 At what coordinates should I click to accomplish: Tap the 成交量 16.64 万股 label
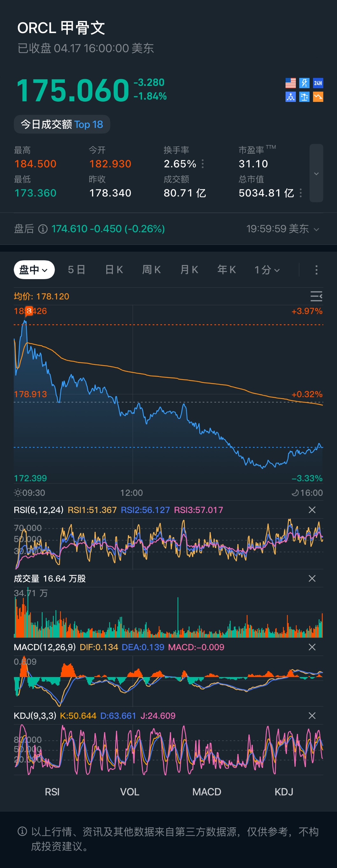pyautogui.click(x=50, y=579)
